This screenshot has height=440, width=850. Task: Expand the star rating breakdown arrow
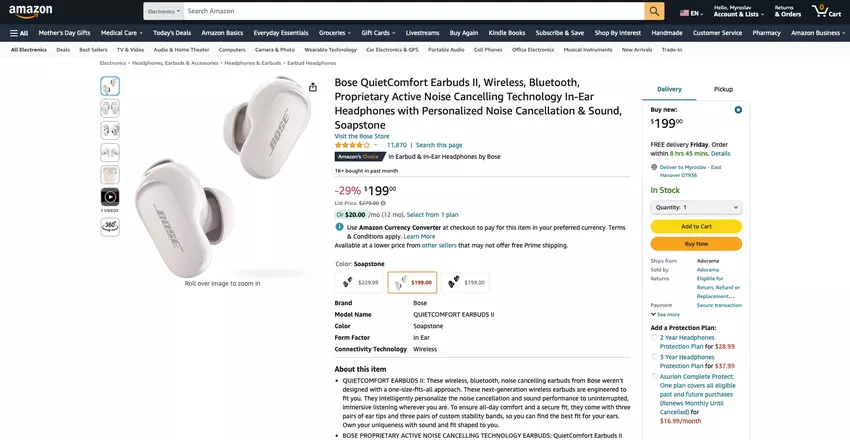[x=376, y=145]
